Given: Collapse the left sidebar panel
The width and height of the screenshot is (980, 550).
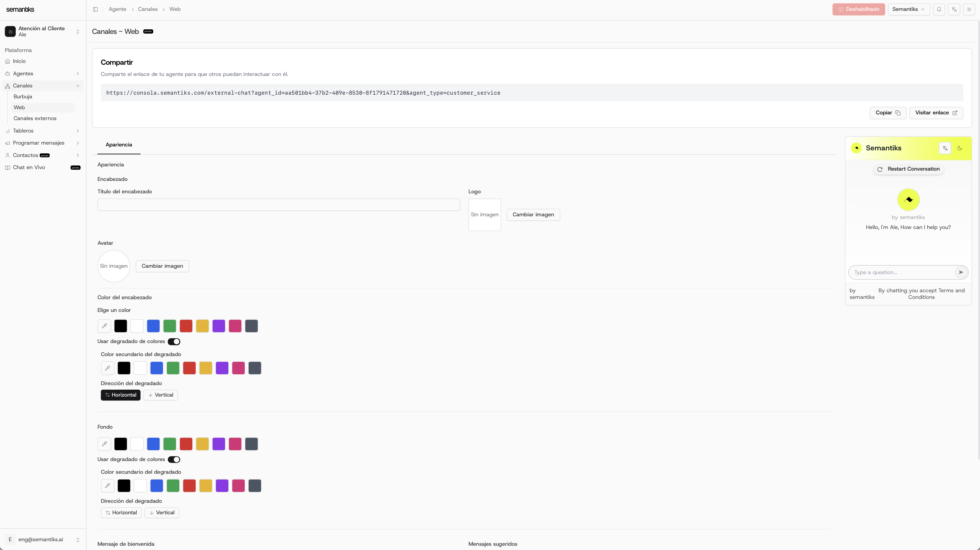Looking at the screenshot, I should tap(95, 9).
